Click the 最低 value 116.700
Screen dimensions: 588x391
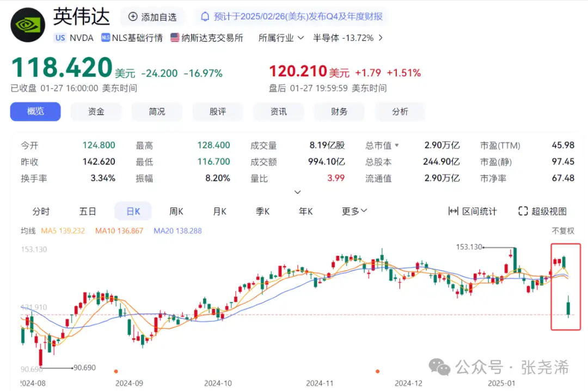(214, 162)
